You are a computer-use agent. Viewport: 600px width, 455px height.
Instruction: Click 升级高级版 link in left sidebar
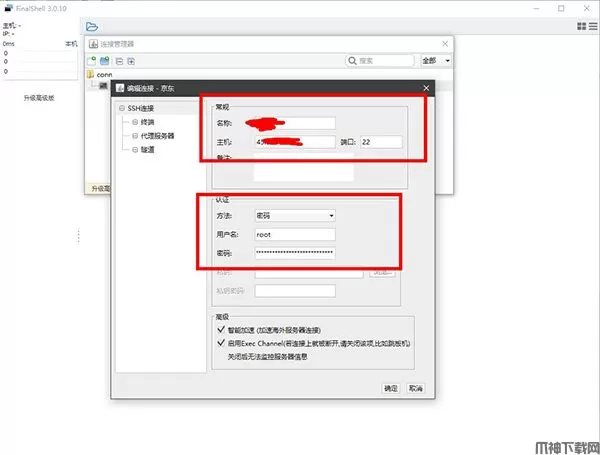click(x=39, y=98)
